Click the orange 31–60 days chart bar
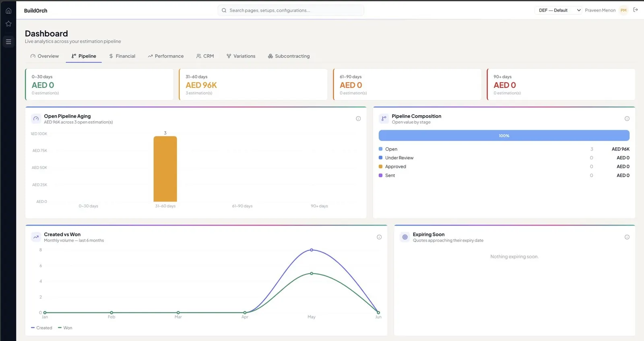This screenshot has width=644, height=341. [165, 169]
